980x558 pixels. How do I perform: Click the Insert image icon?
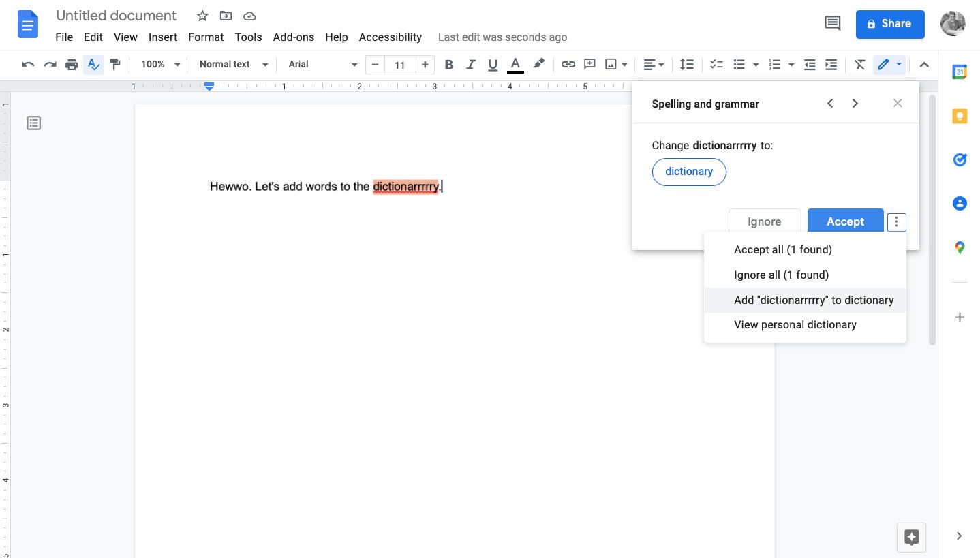coord(611,64)
